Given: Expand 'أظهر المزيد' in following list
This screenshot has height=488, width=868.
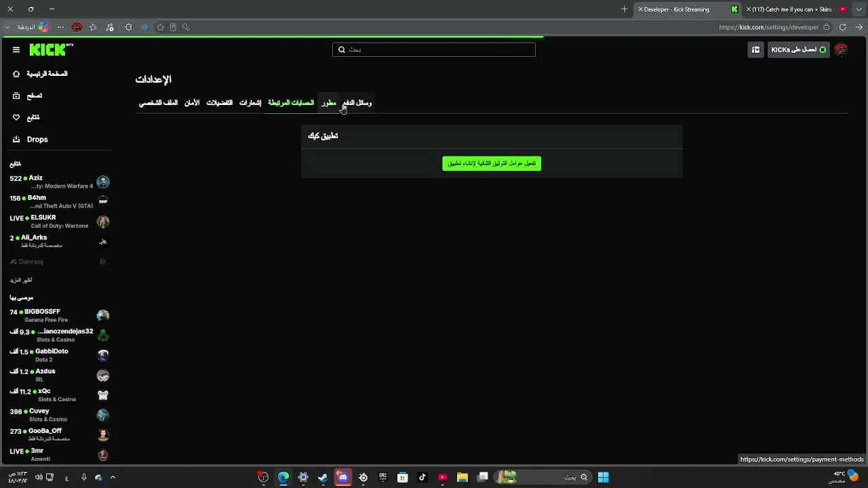Looking at the screenshot, I should [21, 280].
